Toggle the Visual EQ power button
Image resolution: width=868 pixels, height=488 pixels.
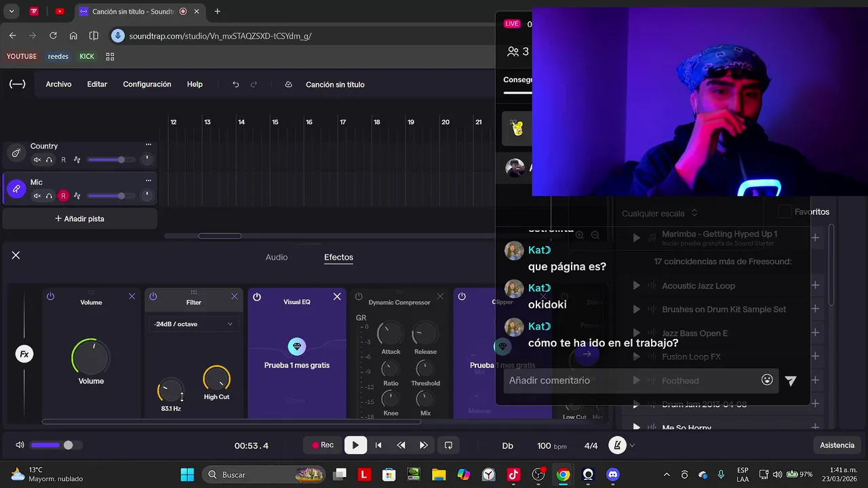[256, 297]
